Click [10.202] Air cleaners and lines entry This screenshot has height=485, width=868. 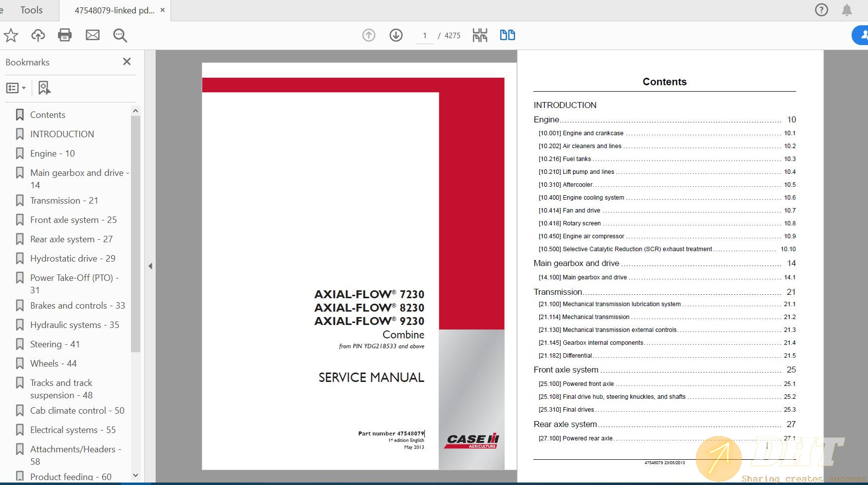(667, 146)
